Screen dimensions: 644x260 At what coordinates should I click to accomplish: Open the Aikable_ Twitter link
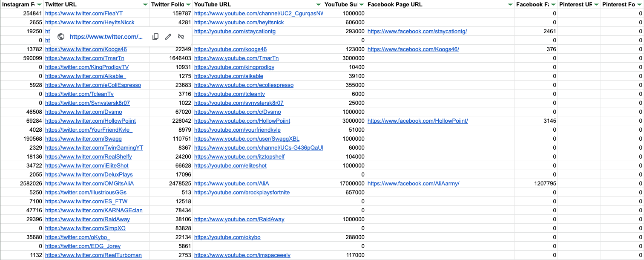[86, 76]
